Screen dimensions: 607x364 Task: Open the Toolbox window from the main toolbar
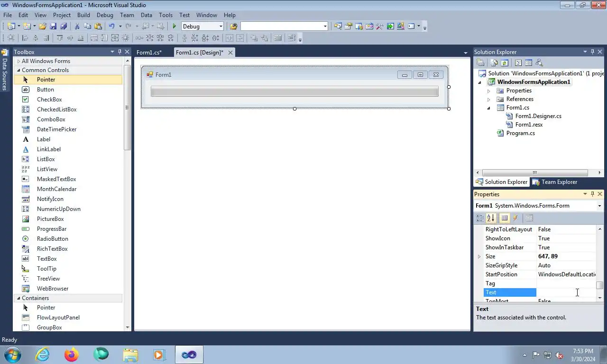click(379, 27)
